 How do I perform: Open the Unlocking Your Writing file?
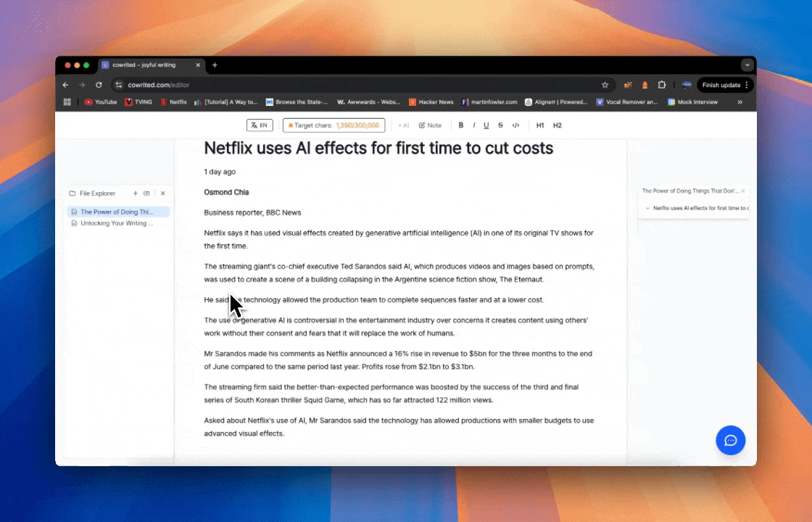[117, 223]
